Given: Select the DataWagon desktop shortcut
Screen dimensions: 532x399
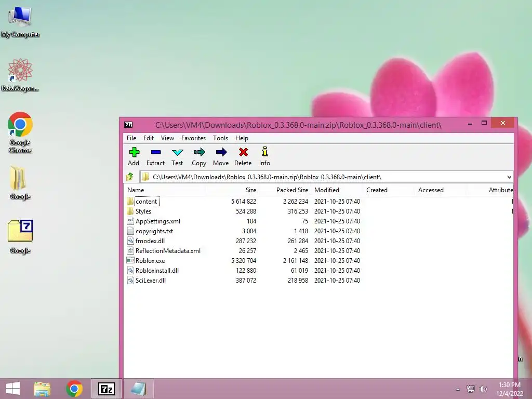Looking at the screenshot, I should (20, 75).
